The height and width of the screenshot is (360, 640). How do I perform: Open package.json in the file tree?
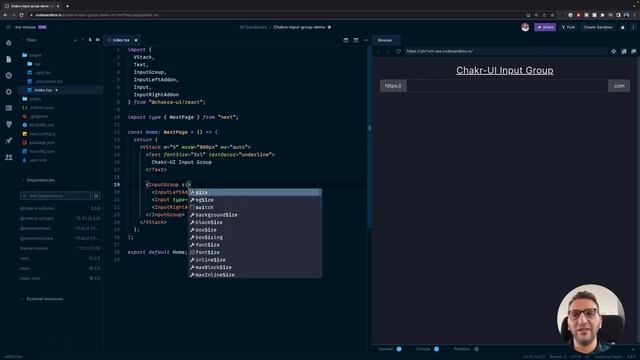[42, 142]
